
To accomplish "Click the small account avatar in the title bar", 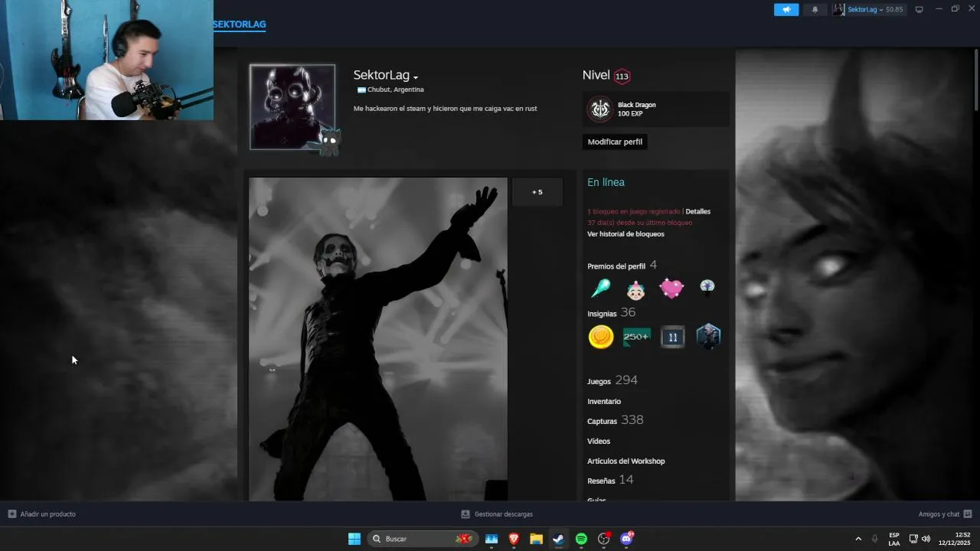I will 838,9.
